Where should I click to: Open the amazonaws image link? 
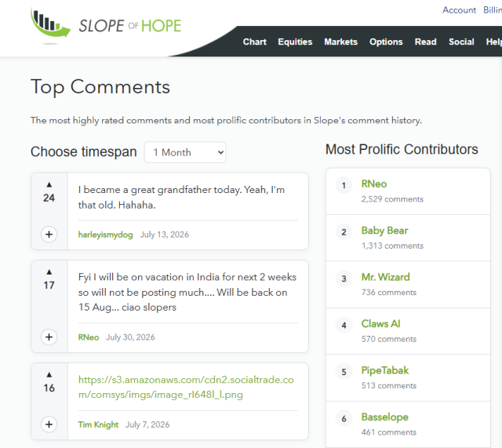click(x=186, y=387)
